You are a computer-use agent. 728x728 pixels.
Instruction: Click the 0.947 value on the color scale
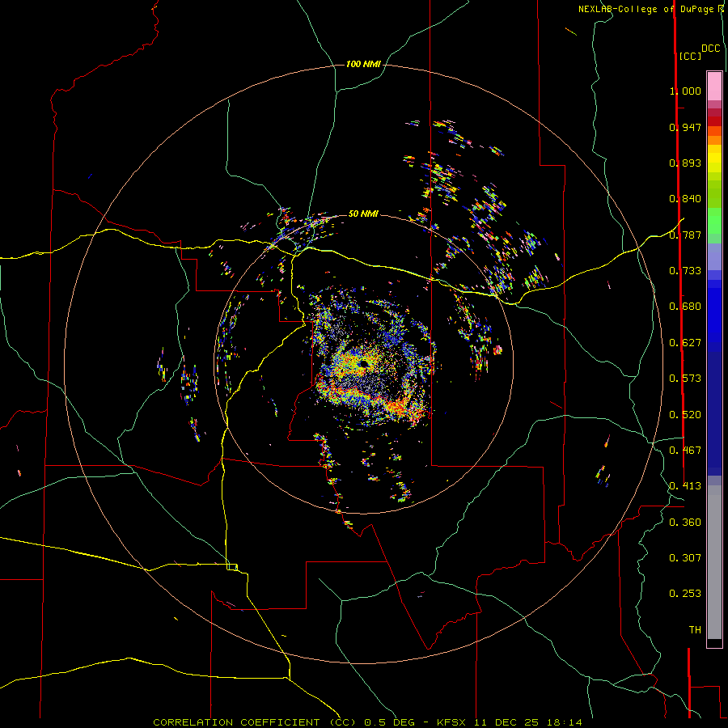click(685, 127)
